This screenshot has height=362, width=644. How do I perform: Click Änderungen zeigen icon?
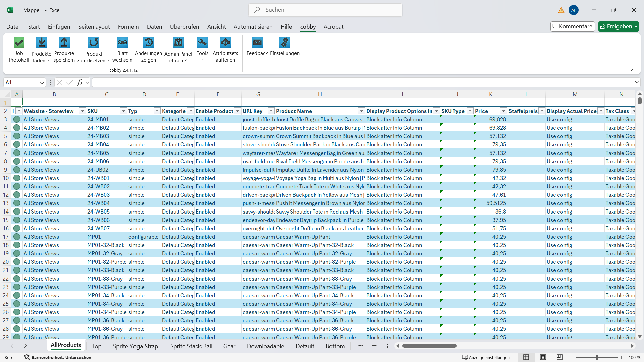[x=148, y=43]
